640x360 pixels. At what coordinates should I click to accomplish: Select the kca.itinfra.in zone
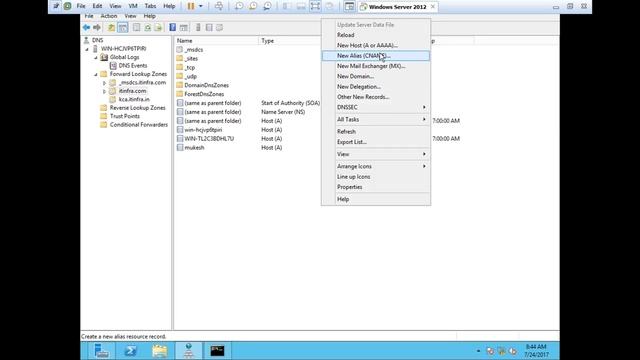pyautogui.click(x=134, y=99)
